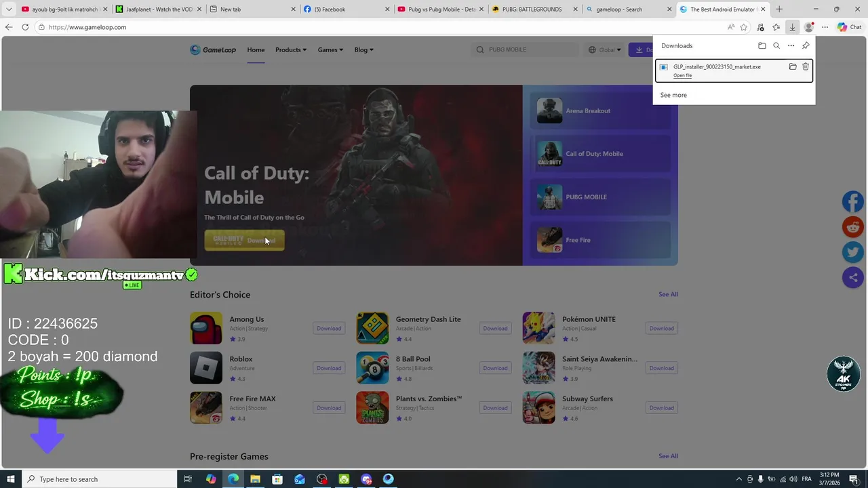The height and width of the screenshot is (488, 868).
Task: Open Edge Settings and more menu
Action: click(825, 27)
